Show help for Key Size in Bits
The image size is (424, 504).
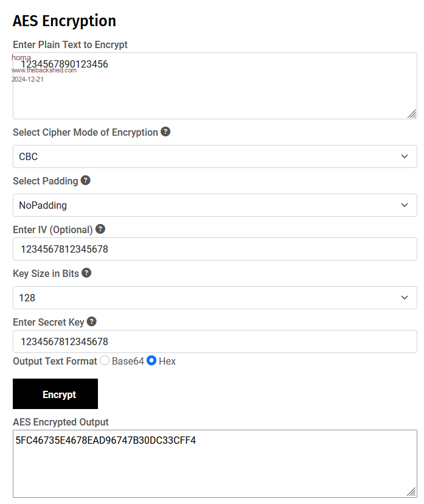tap(86, 273)
